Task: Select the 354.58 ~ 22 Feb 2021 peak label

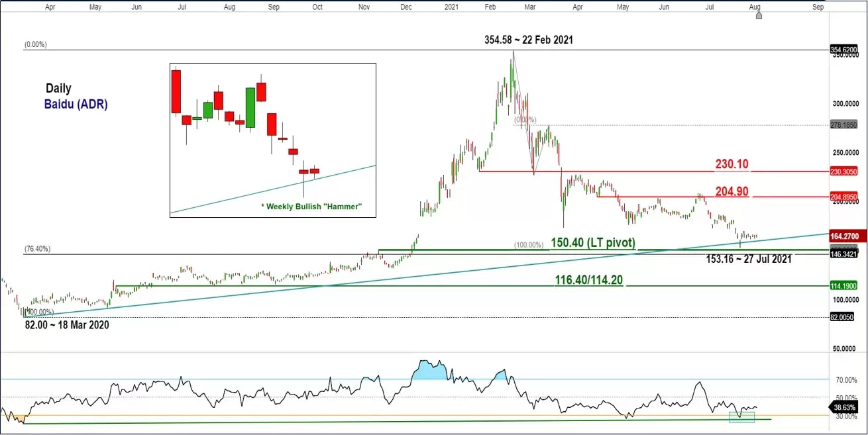Action: click(x=529, y=40)
